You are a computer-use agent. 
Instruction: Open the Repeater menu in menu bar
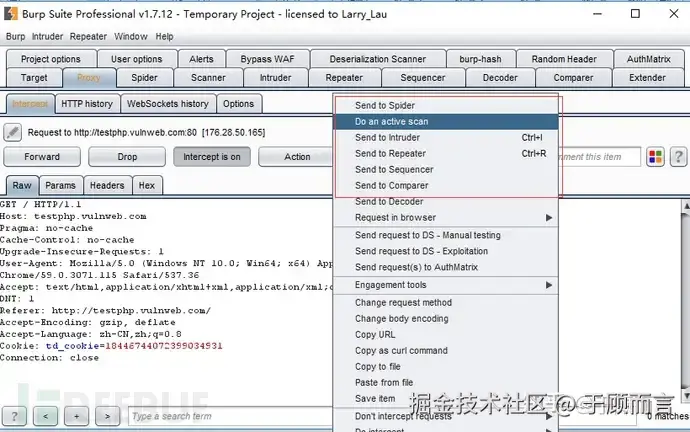click(88, 37)
